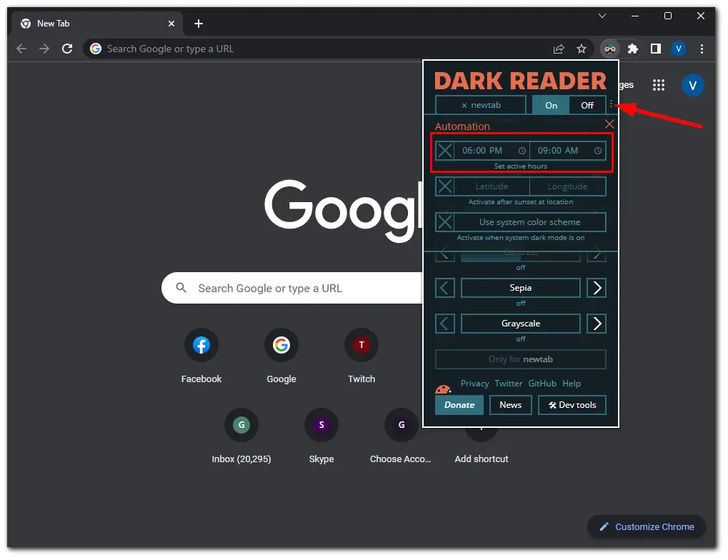Decrease Grayscale with left arrow
The image size is (728, 560).
(445, 324)
